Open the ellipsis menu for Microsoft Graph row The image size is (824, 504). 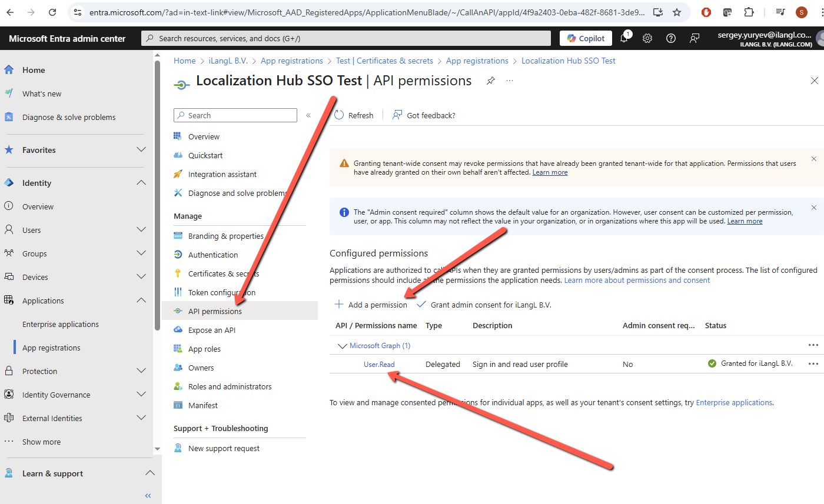pyautogui.click(x=813, y=345)
